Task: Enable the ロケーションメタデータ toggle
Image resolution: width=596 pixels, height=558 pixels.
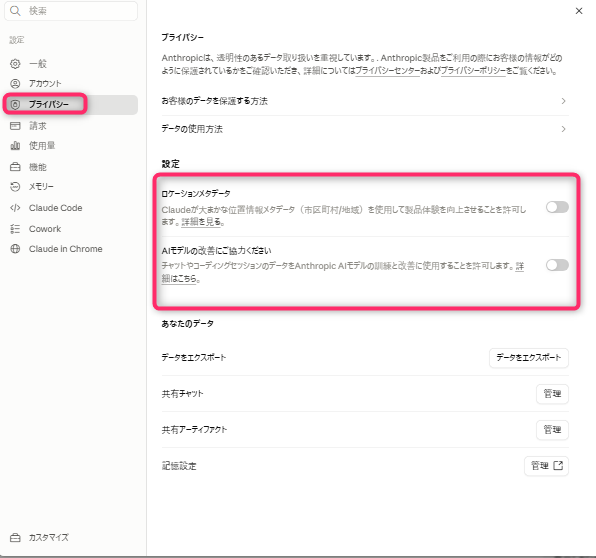Action: (x=557, y=207)
